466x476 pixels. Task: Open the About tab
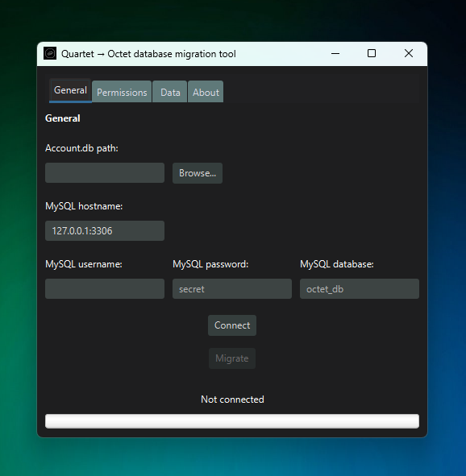coord(206,92)
